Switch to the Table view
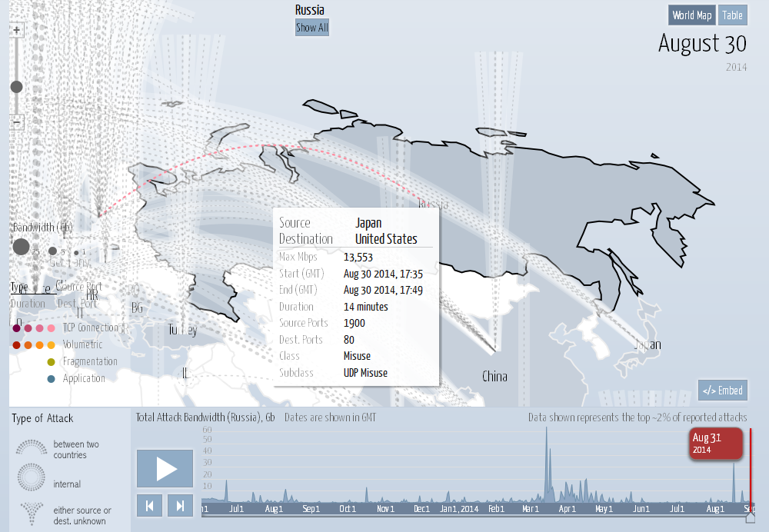Viewport: 769px width, 532px height. pyautogui.click(x=732, y=15)
